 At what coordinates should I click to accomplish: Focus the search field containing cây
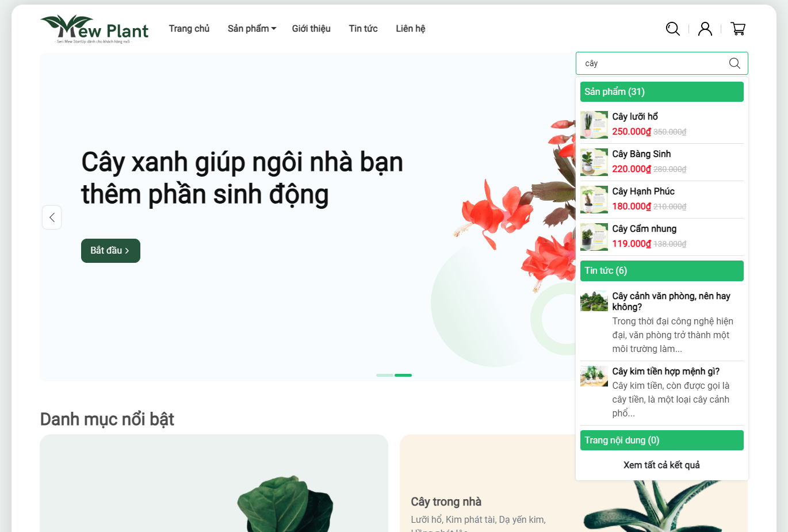coord(653,63)
